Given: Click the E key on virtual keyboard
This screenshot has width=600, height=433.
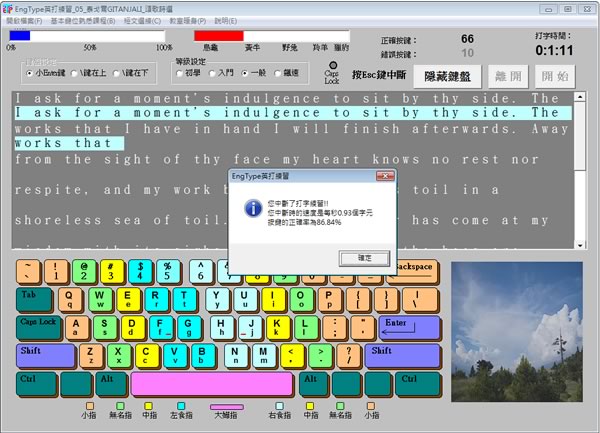Looking at the screenshot, I should [x=128, y=300].
